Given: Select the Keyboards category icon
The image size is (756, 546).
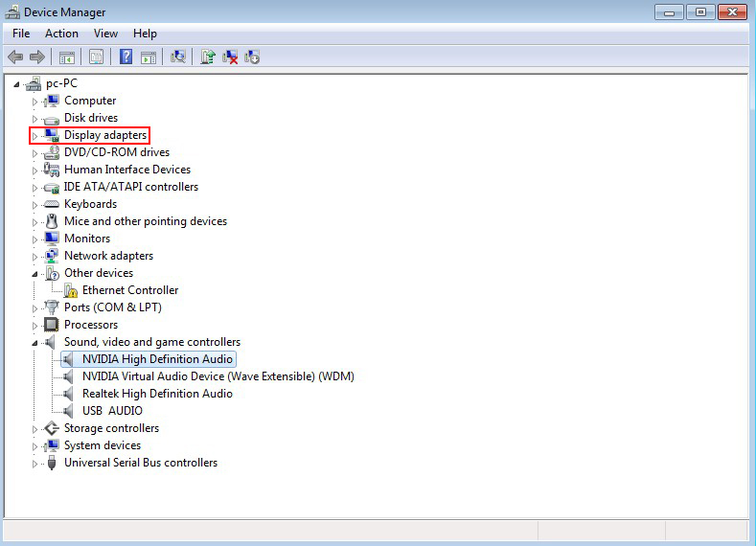Looking at the screenshot, I should (51, 204).
